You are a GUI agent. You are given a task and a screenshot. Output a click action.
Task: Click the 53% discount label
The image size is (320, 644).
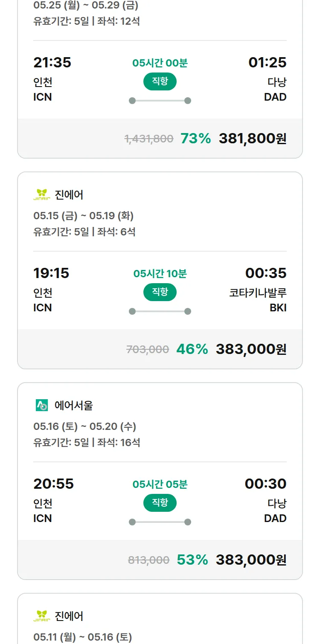192,560
